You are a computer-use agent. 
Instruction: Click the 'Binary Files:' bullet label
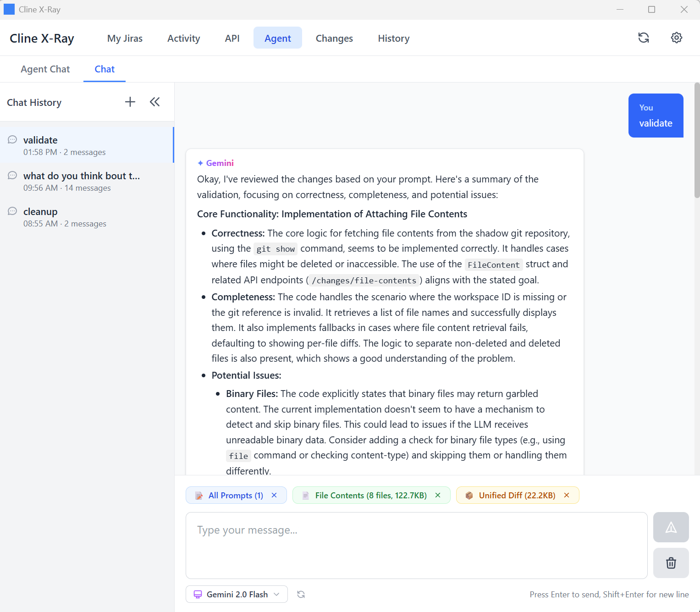pyautogui.click(x=252, y=394)
